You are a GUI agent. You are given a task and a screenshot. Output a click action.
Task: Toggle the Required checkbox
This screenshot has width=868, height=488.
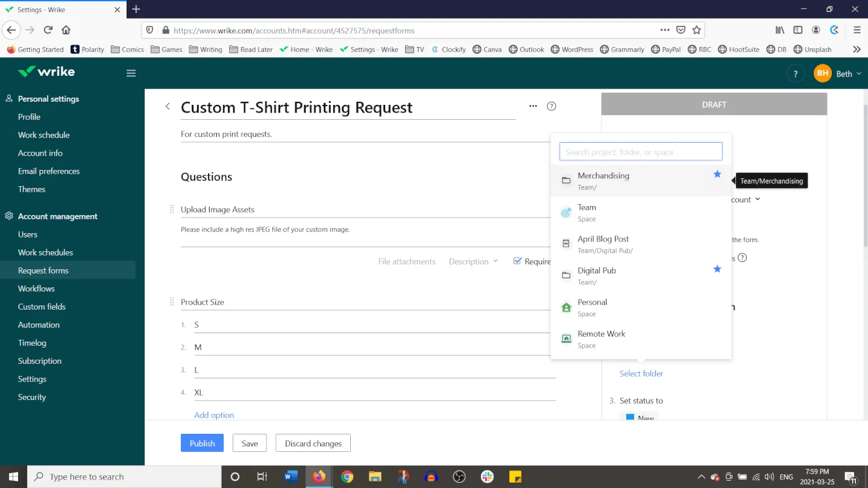click(517, 261)
